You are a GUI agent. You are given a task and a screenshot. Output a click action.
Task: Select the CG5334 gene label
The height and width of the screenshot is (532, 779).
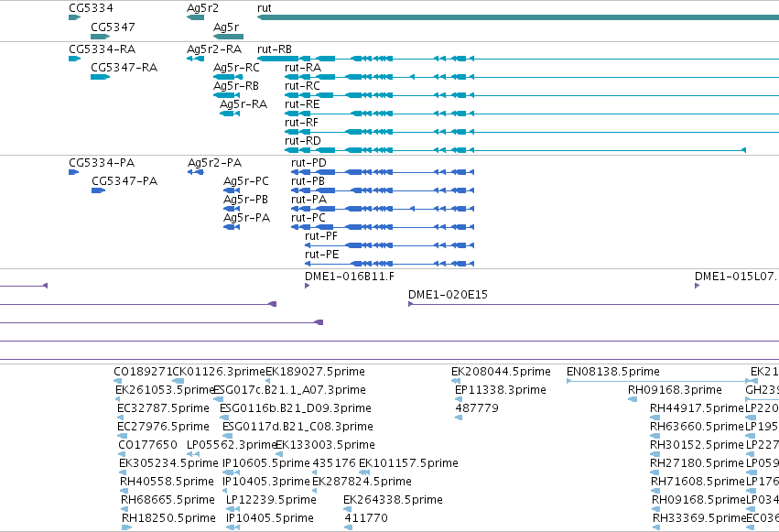click(x=91, y=8)
